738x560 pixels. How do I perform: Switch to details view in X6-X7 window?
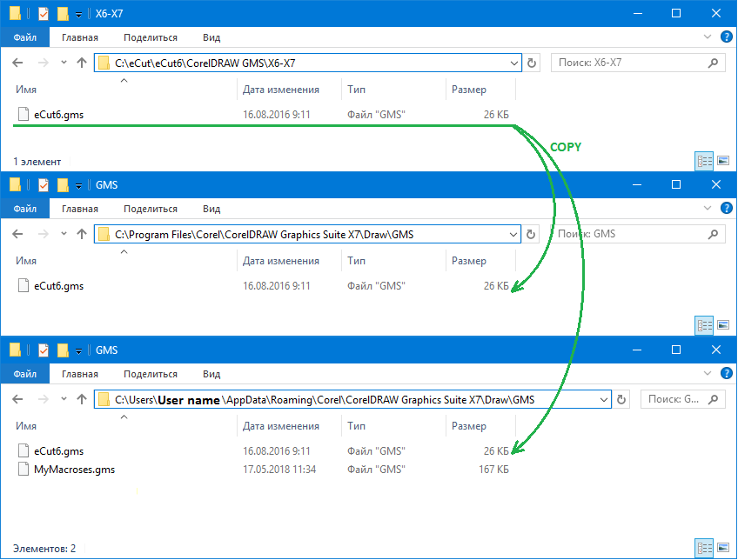(704, 161)
